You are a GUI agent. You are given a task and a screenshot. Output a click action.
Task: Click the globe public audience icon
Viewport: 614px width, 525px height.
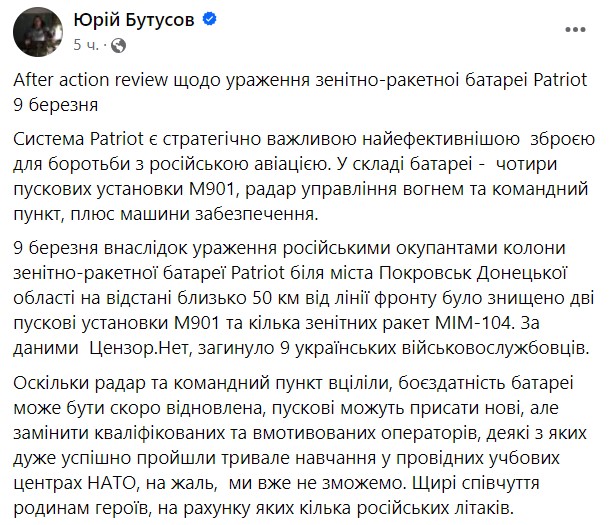[118, 45]
